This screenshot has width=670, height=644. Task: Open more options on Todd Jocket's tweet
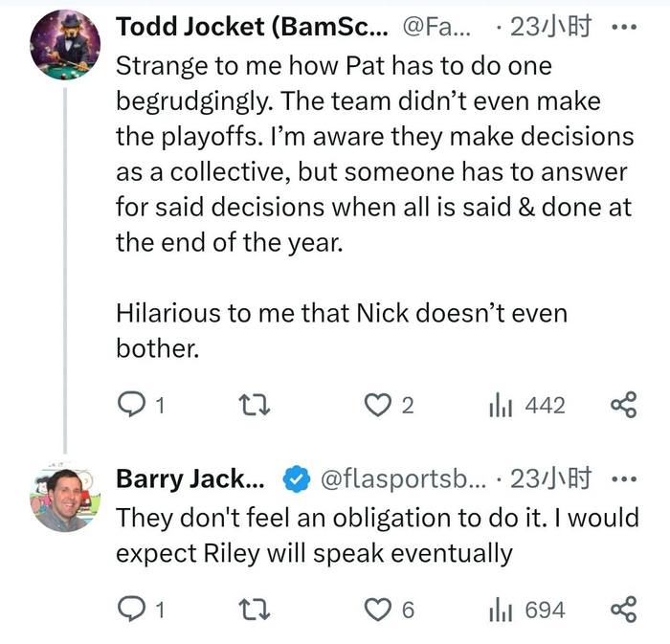pyautogui.click(x=623, y=27)
